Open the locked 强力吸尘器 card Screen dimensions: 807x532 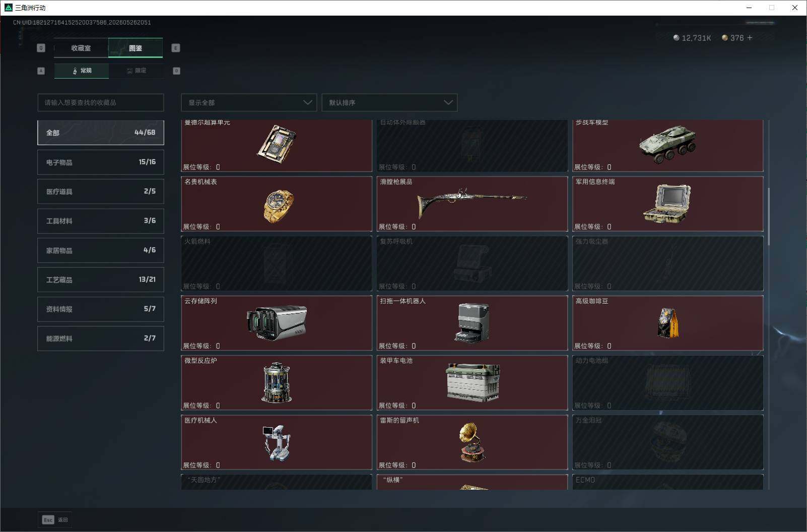click(x=668, y=263)
